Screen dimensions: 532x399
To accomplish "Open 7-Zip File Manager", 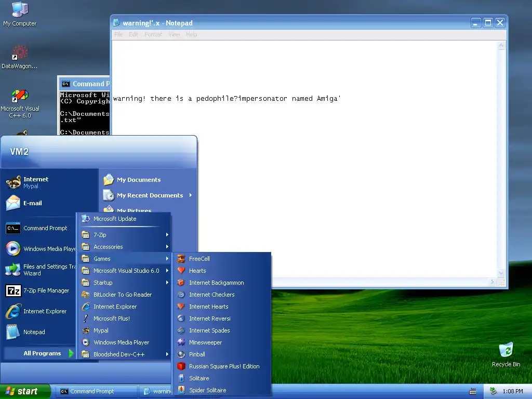I will click(x=40, y=290).
